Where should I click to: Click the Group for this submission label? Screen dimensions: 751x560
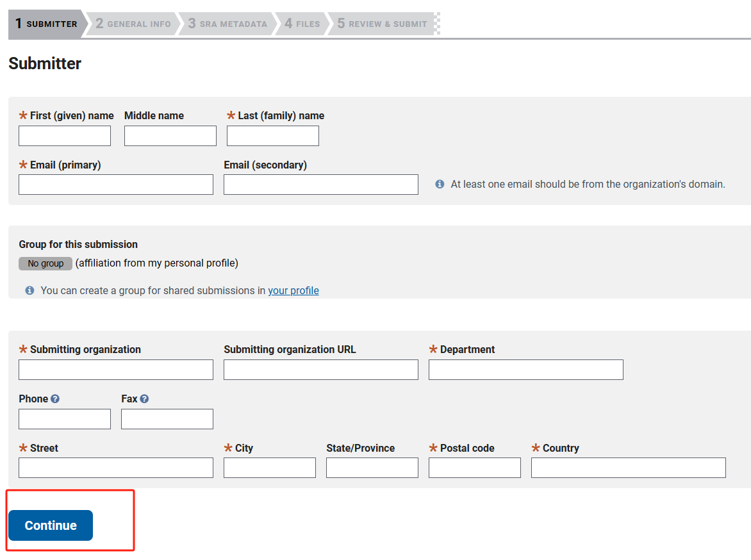click(x=78, y=244)
